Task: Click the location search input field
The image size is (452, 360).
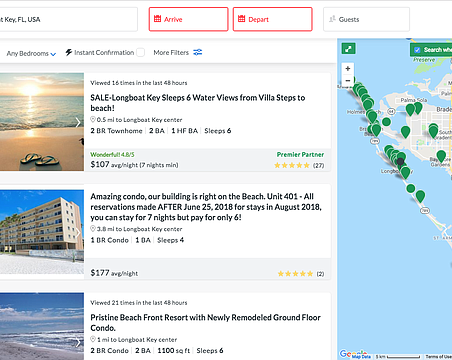Action: tap(68, 19)
